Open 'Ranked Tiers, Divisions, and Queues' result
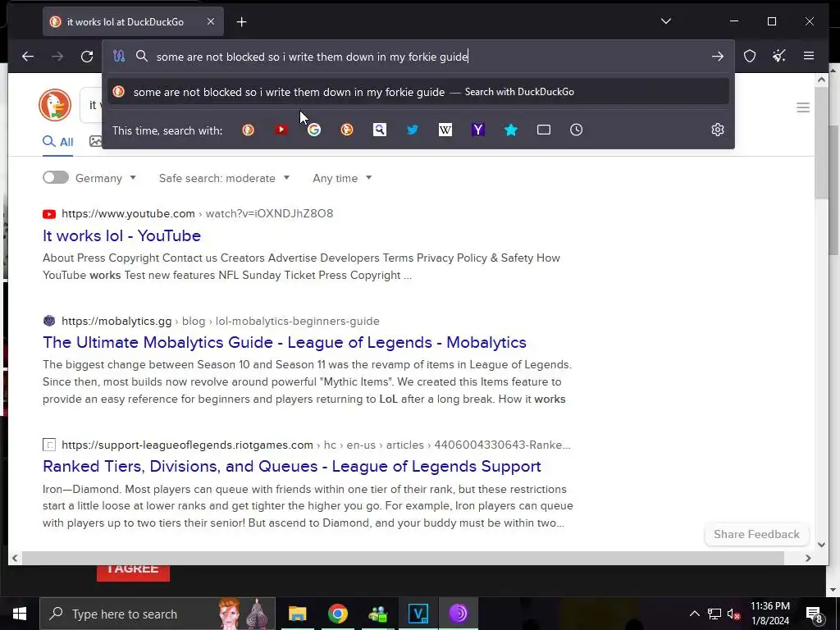 (292, 466)
